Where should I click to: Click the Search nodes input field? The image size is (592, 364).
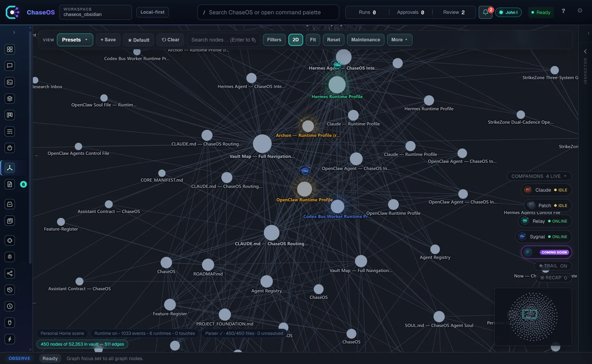coord(224,40)
